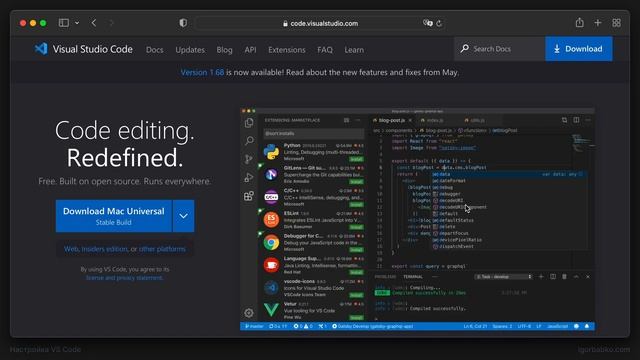
Task: Click the kill terminal trash icon
Action: [564, 277]
